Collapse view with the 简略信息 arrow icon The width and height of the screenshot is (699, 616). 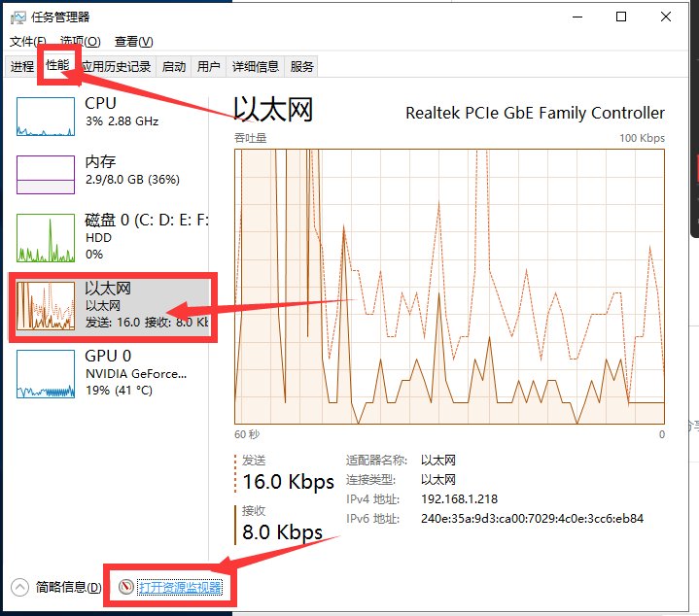(19, 587)
